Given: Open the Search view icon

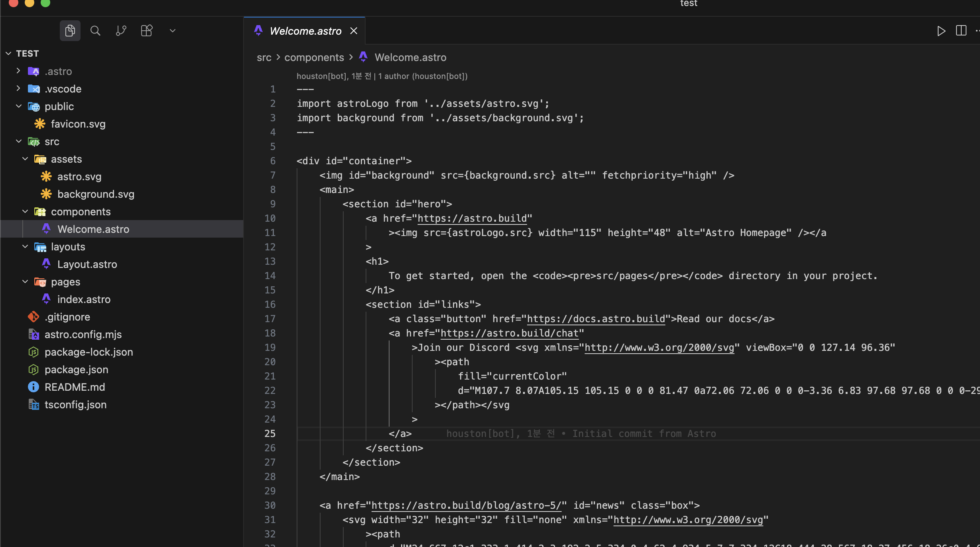Looking at the screenshot, I should tap(95, 31).
